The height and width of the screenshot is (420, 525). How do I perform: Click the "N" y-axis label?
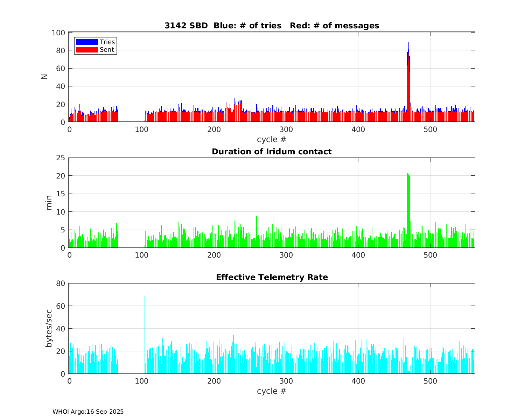pos(44,77)
